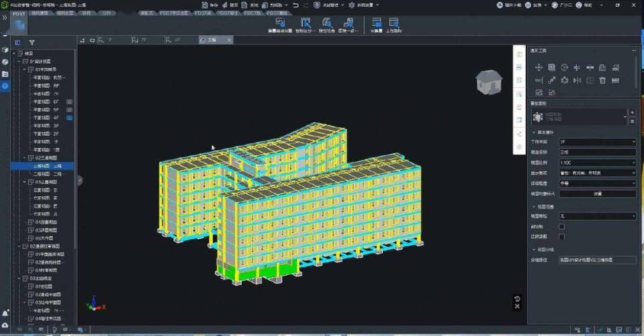This screenshot has height=336, width=644.
Task: Select the Move tool in common tools
Action: [539, 67]
